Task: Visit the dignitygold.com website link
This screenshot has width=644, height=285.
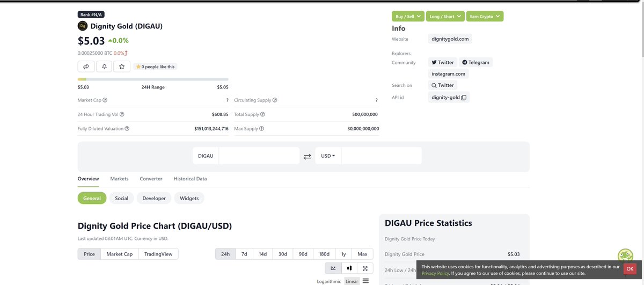Action: click(450, 39)
